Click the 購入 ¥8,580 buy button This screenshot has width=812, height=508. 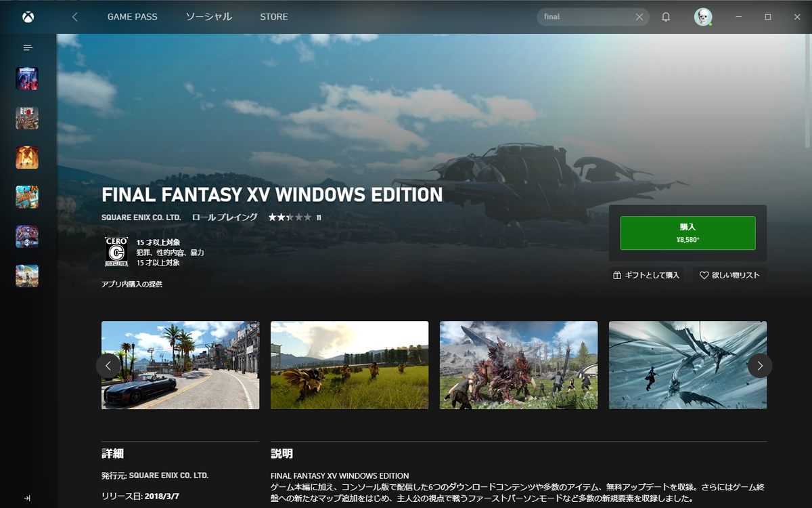687,233
